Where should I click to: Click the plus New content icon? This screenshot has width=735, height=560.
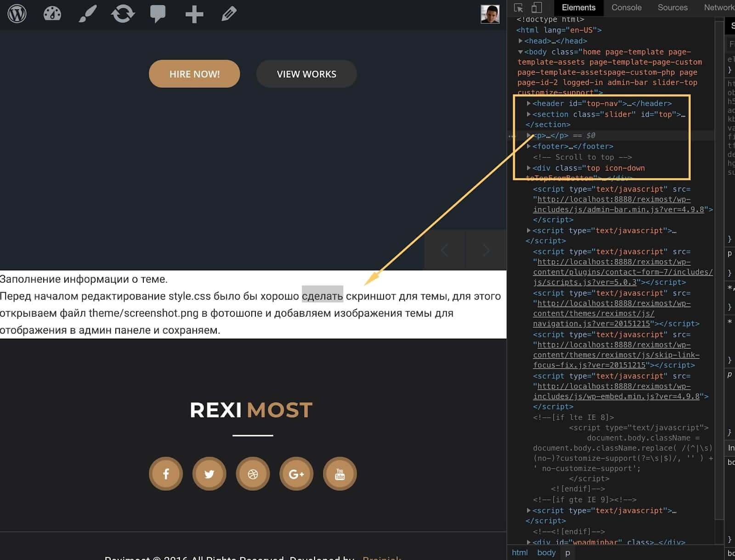[x=194, y=14]
